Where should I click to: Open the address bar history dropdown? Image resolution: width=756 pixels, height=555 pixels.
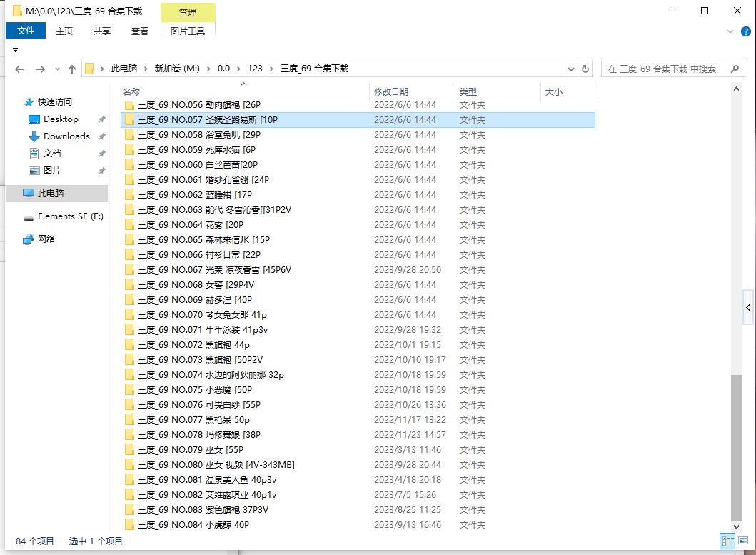(570, 69)
